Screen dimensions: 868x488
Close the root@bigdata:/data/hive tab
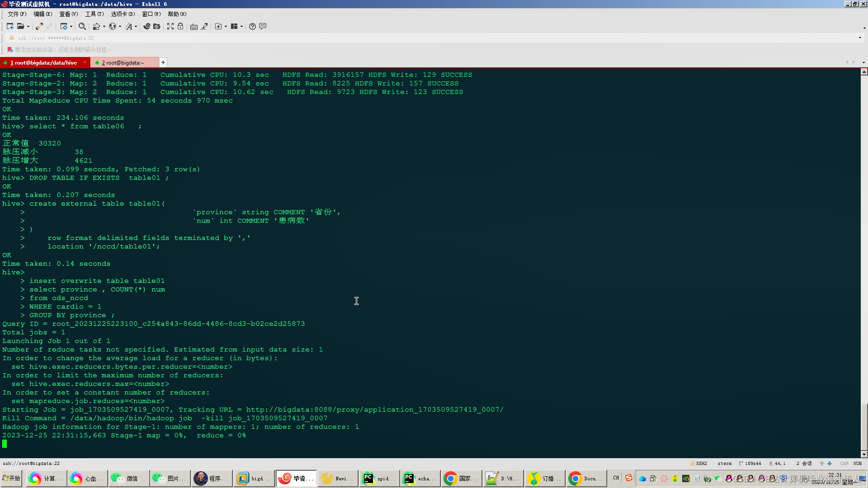(x=85, y=62)
